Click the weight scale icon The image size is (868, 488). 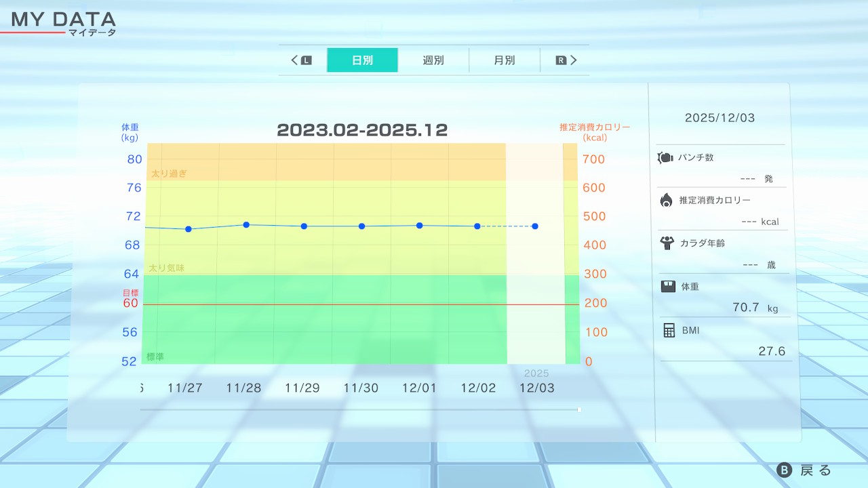[x=668, y=286]
